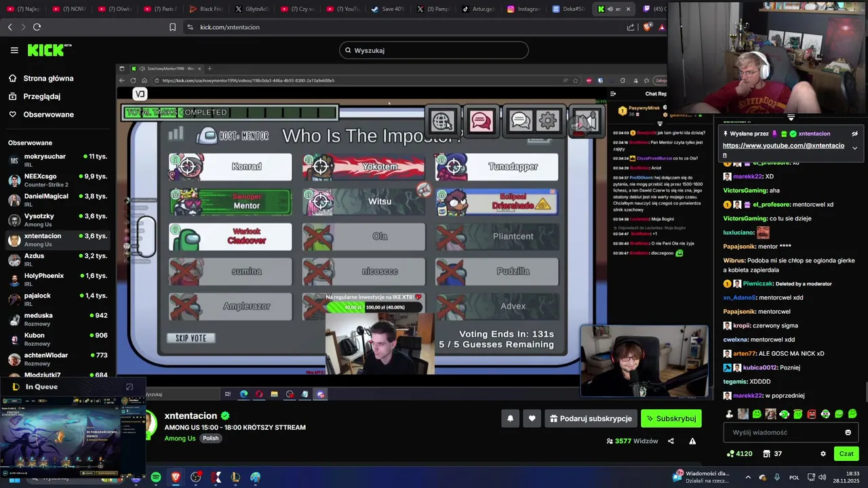Open the mokrysuchar followed channel
Viewport: 868px width, 488px height.
pos(57,160)
